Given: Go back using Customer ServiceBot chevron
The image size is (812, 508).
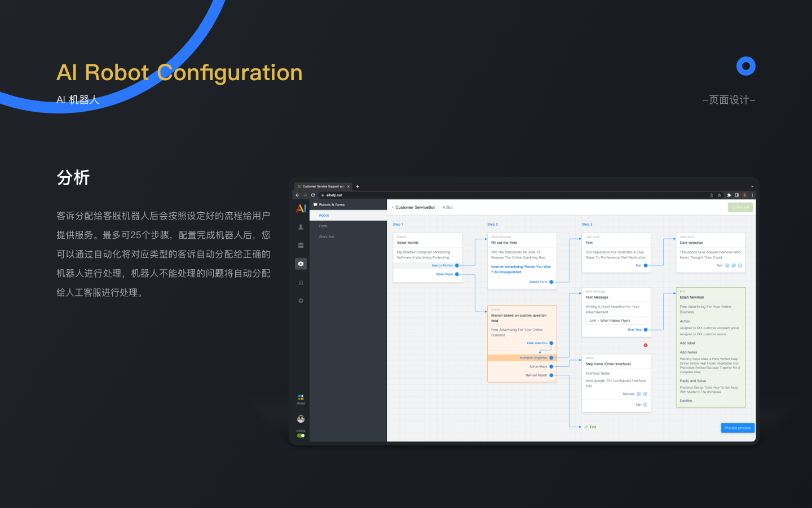Looking at the screenshot, I should (x=393, y=208).
